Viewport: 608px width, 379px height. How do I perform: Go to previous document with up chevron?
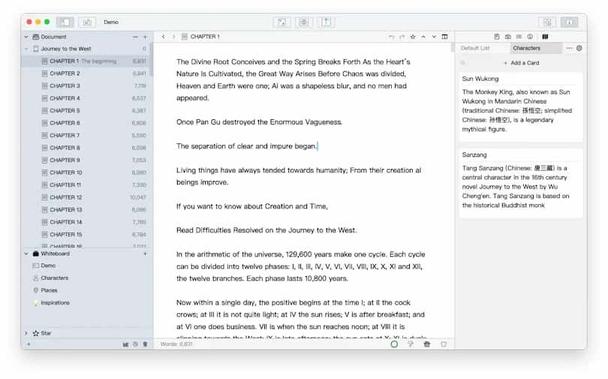point(423,37)
